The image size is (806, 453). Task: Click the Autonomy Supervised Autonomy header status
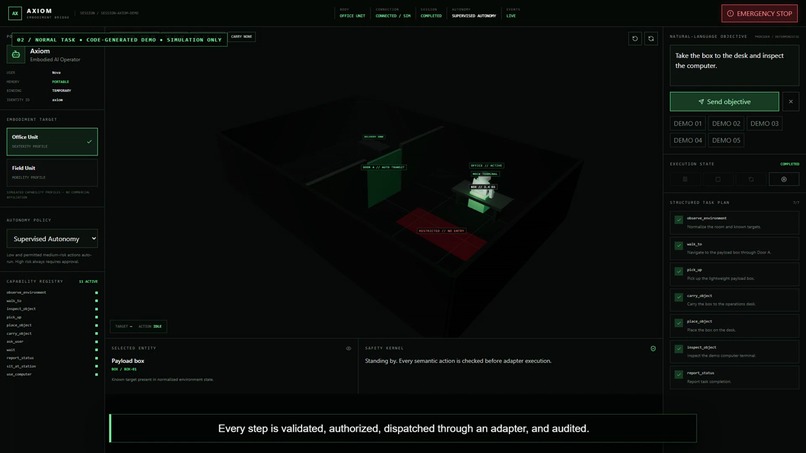pyautogui.click(x=474, y=13)
